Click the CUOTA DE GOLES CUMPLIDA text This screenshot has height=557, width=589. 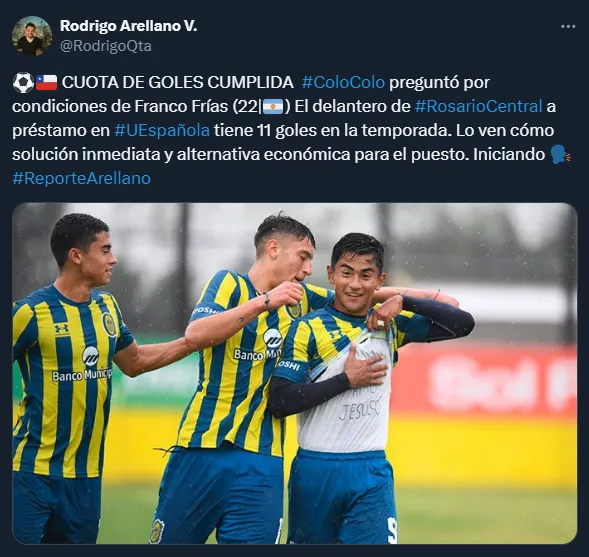pyautogui.click(x=178, y=82)
